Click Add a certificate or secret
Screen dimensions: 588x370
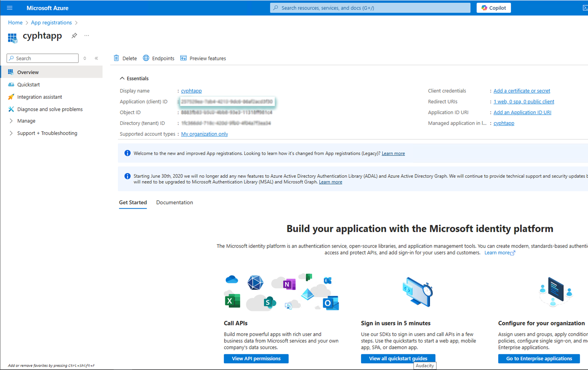pyautogui.click(x=522, y=91)
